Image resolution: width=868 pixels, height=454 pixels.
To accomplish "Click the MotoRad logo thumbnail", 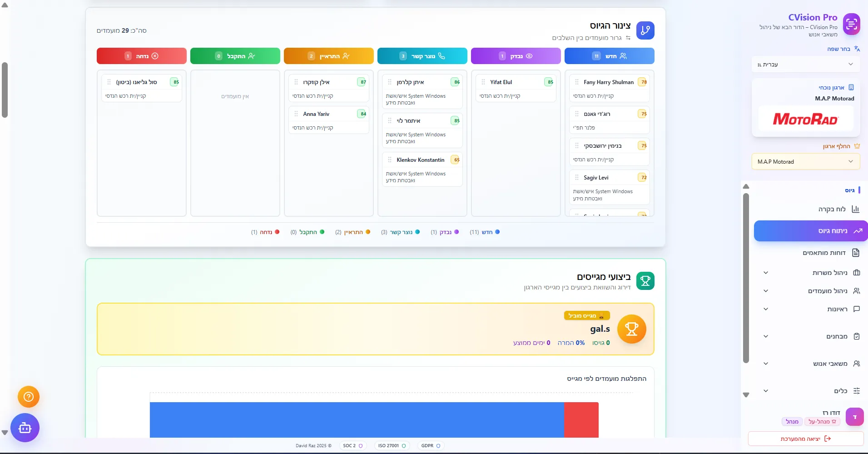I will coord(805,119).
